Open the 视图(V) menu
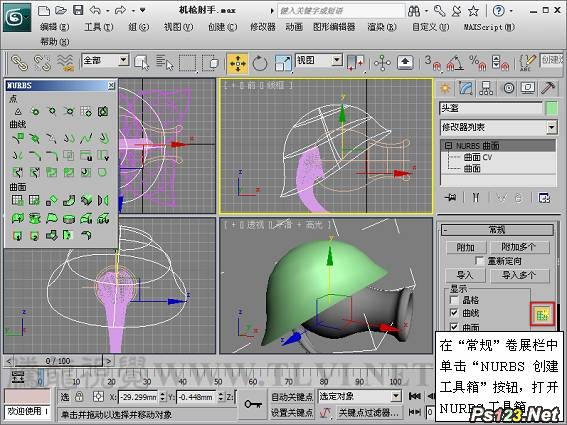The height and width of the screenshot is (425, 567). click(178, 27)
